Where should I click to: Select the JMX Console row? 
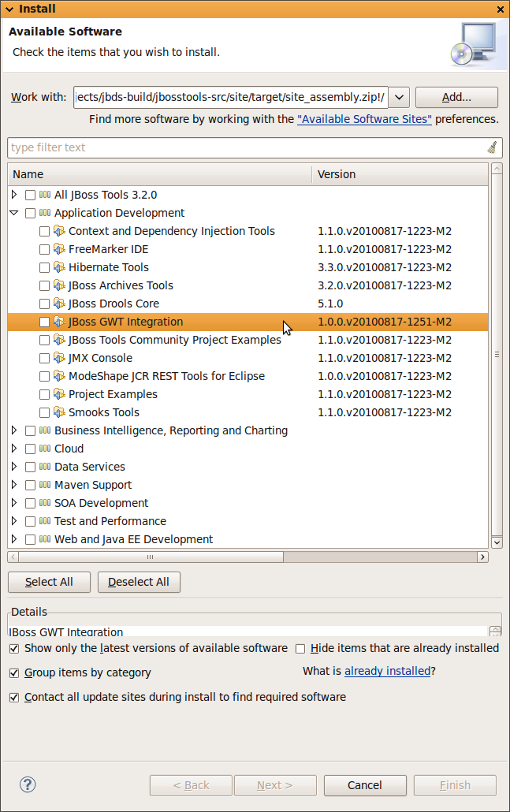(248, 358)
